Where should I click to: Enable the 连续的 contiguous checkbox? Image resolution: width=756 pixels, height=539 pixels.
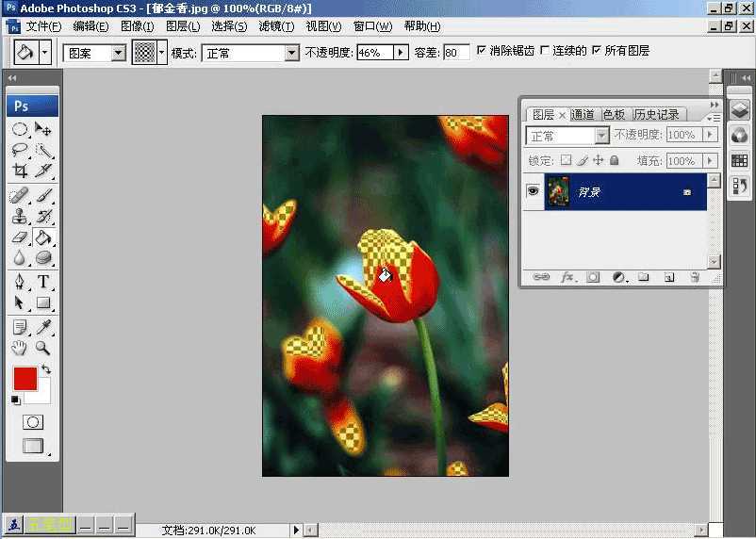click(x=544, y=51)
